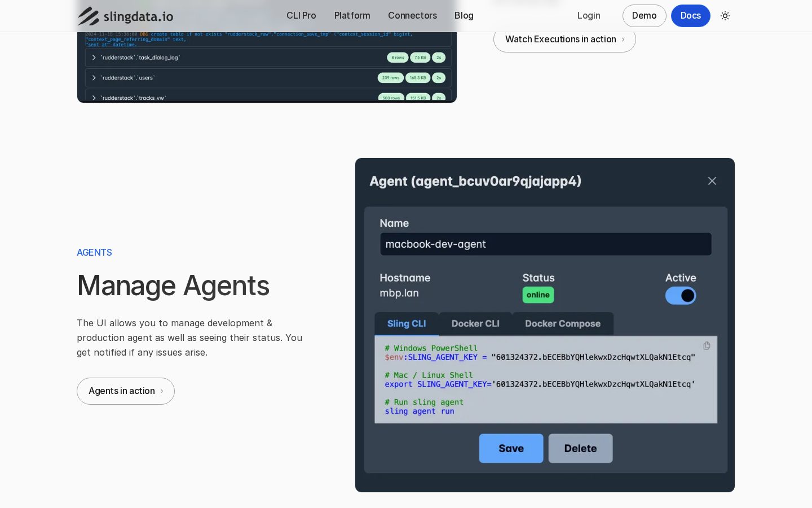The height and width of the screenshot is (508, 812).
Task: Click the export SLING_AGENT_KEY line
Action: pos(540,384)
